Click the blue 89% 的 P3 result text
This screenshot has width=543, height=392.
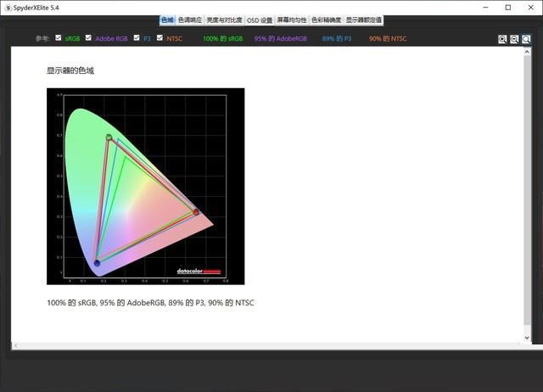point(337,38)
